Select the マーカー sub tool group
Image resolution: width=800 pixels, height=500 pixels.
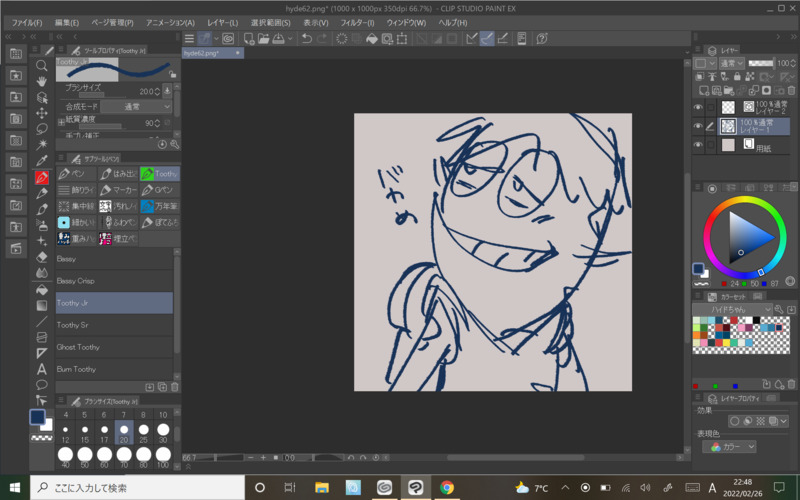[x=118, y=190]
